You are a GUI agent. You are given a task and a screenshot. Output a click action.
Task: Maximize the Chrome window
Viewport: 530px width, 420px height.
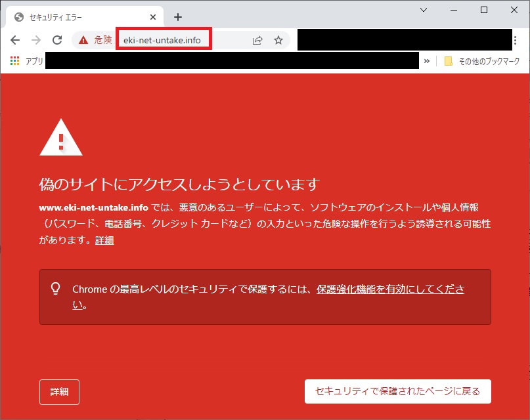pyautogui.click(x=484, y=10)
